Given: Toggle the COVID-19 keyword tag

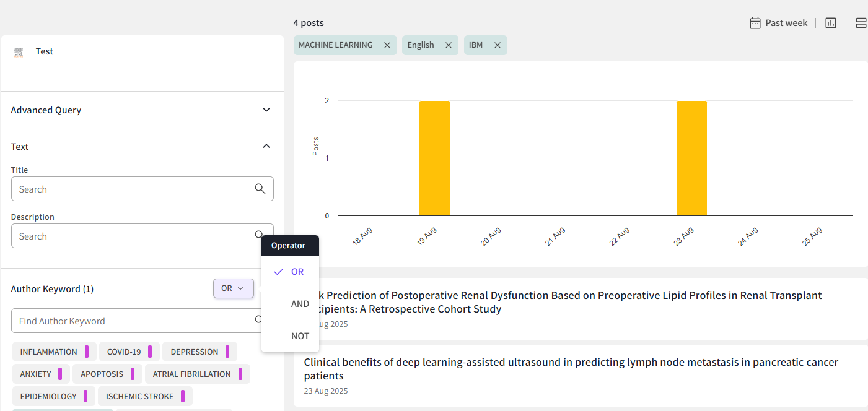Looking at the screenshot, I should click(124, 352).
